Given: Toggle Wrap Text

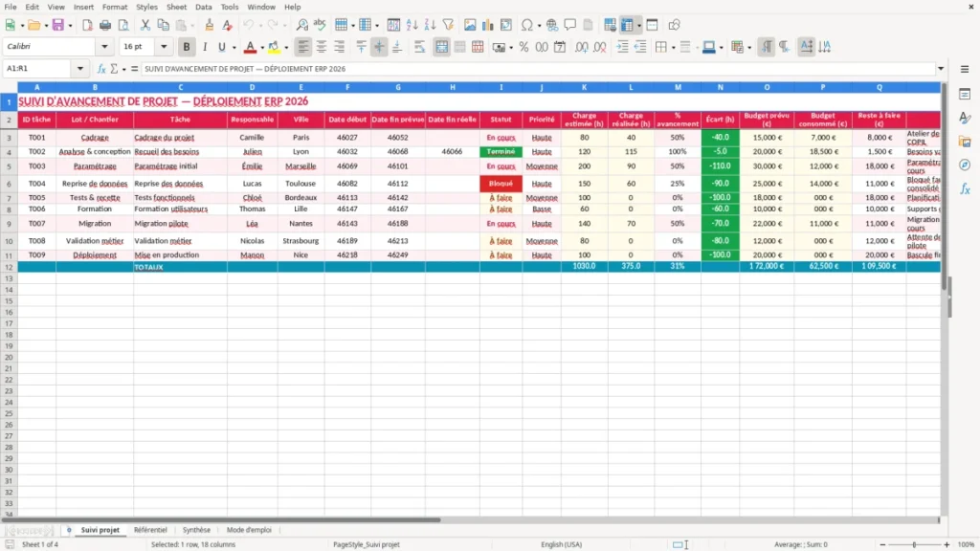Looking at the screenshot, I should point(419,47).
